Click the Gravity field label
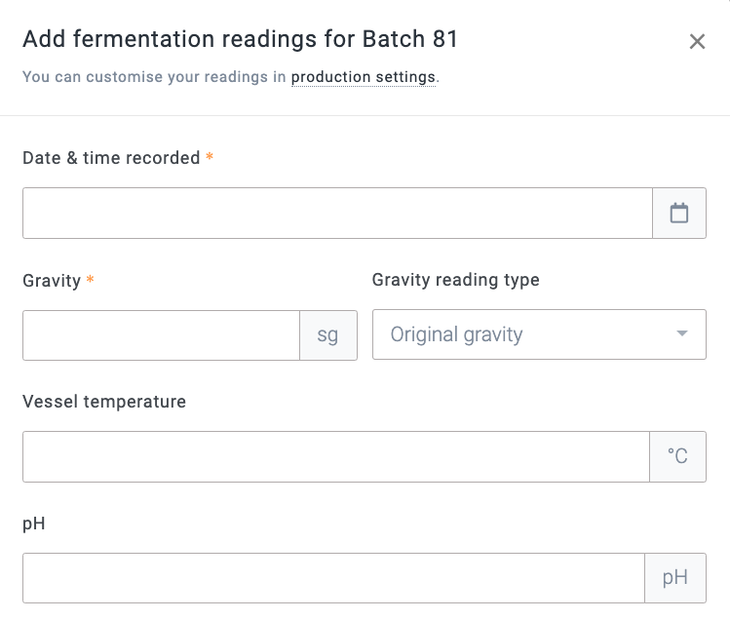The width and height of the screenshot is (730, 625). point(51,281)
